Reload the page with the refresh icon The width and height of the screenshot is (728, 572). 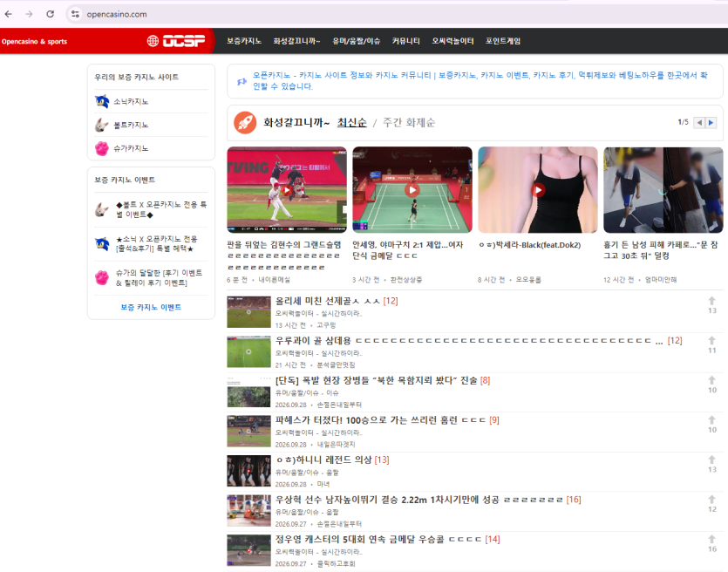click(x=51, y=14)
